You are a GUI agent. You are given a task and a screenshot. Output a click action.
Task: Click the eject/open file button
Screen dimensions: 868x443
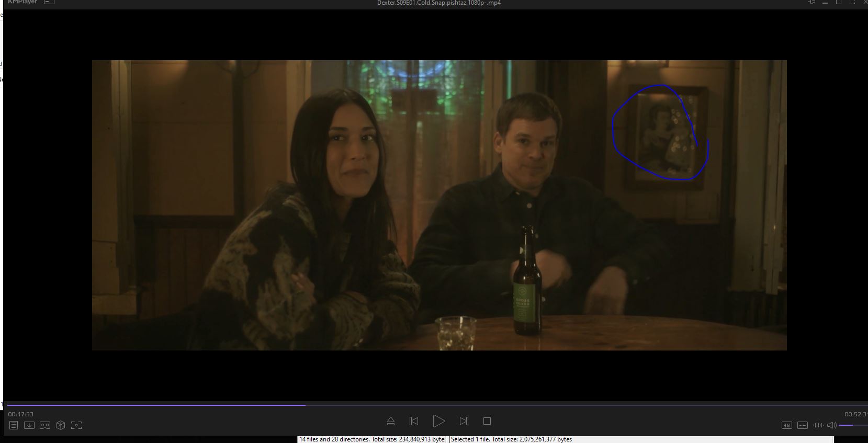pyautogui.click(x=390, y=421)
